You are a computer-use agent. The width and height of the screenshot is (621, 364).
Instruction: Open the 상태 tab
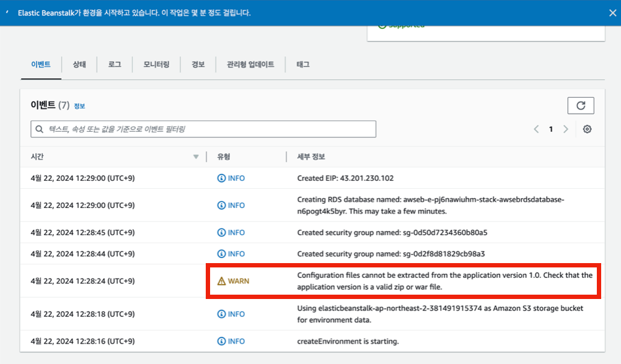tap(79, 64)
